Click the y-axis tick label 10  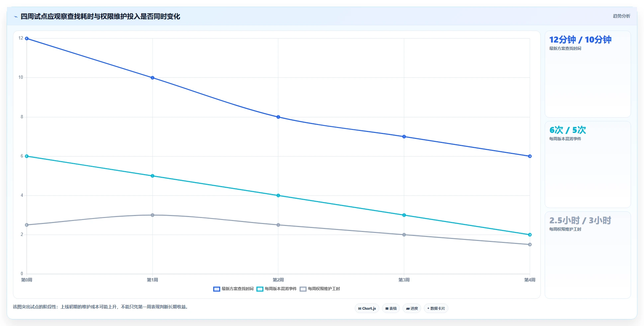(x=21, y=77)
